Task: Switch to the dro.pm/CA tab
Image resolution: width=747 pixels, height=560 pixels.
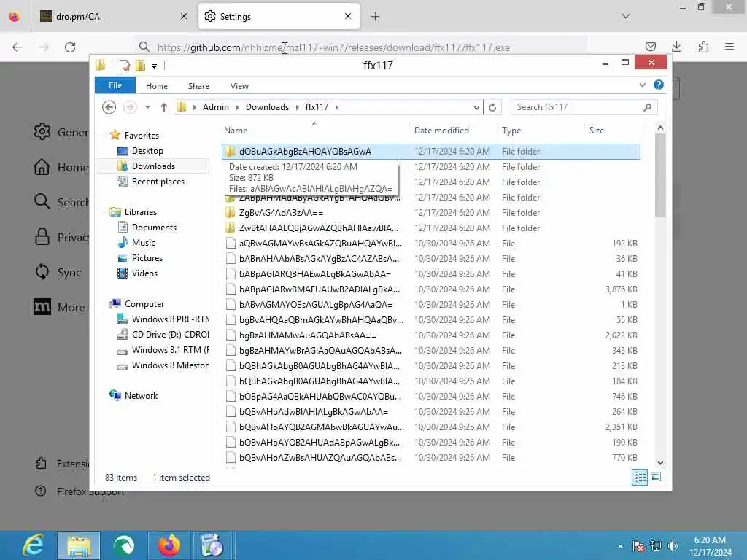Action: point(113,16)
